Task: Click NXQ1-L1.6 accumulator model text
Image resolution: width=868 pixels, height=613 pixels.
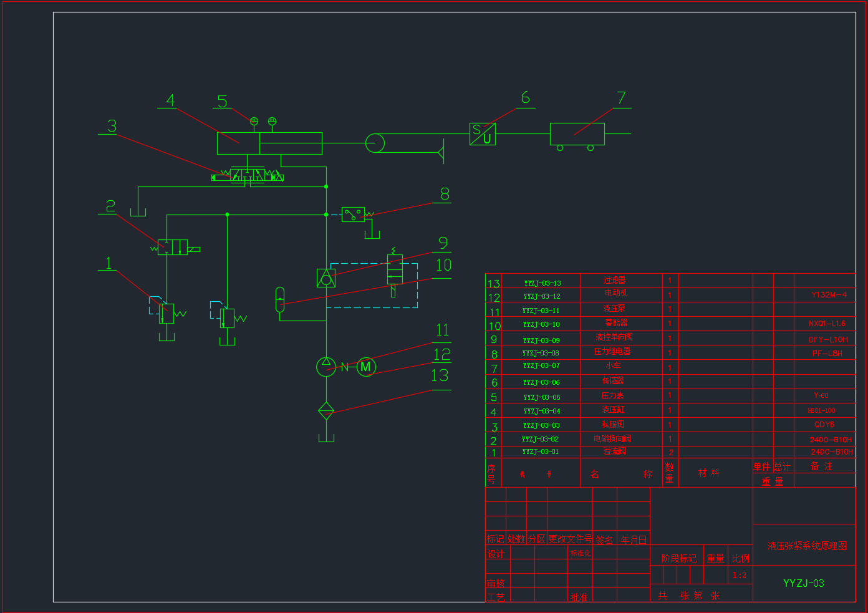Action: pos(827,324)
